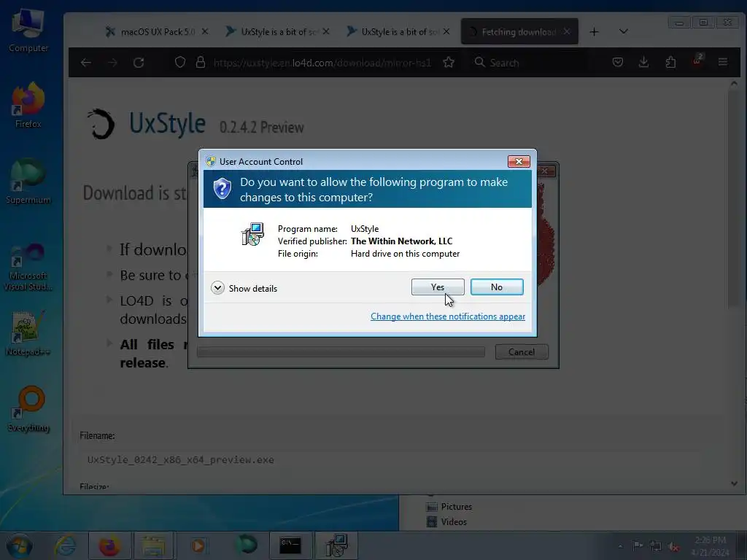Image resolution: width=747 pixels, height=560 pixels.
Task: Open Internet Explorer from taskbar
Action: coord(65,545)
